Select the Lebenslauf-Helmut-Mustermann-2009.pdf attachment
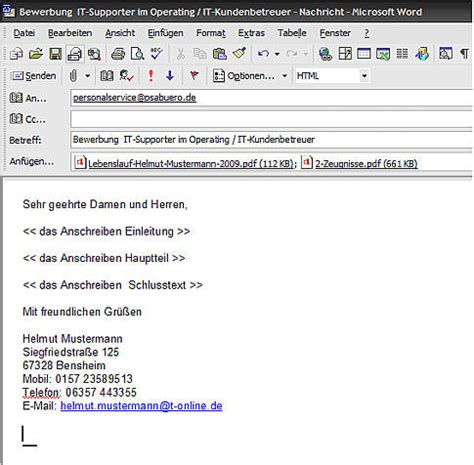Viewport: 474px width, 465px height. 185,163
